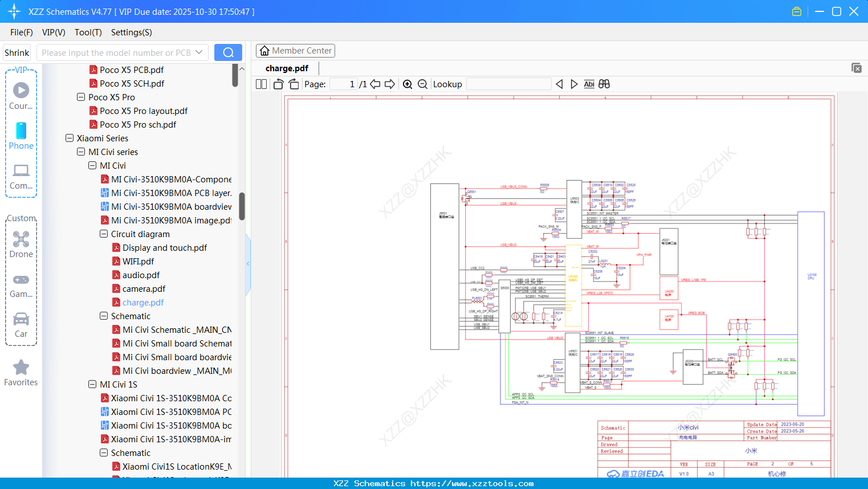Open the Member Center tab

295,51
